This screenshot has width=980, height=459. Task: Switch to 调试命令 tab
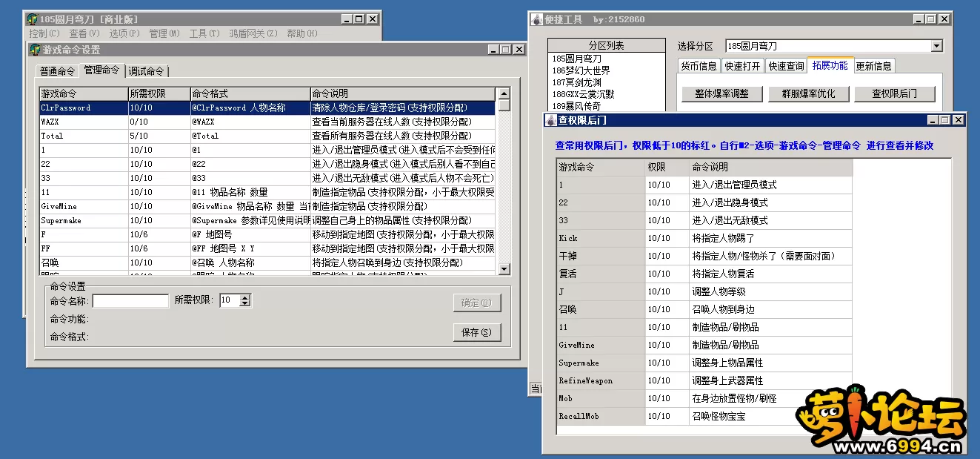click(147, 71)
